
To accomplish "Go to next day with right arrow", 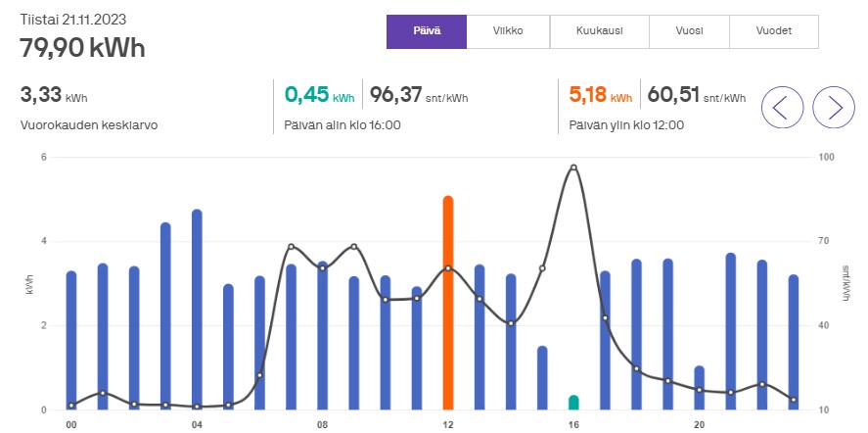I will 835,106.
